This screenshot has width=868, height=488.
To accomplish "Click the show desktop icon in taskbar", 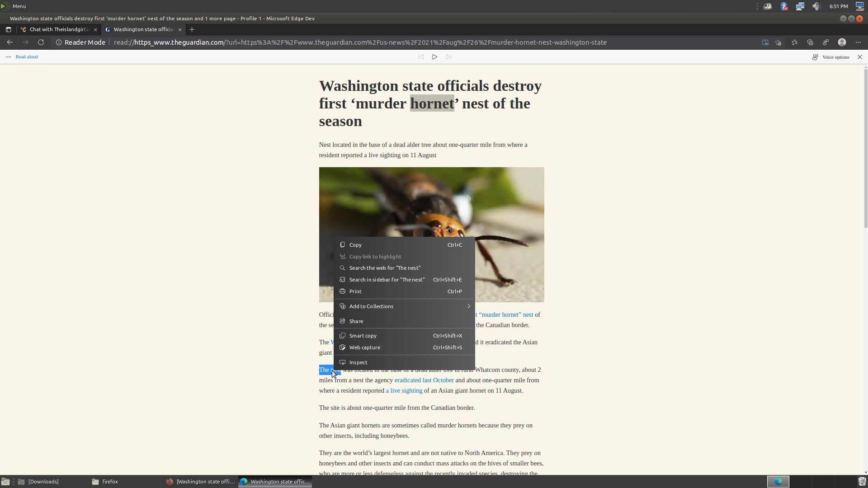I will coord(5,482).
